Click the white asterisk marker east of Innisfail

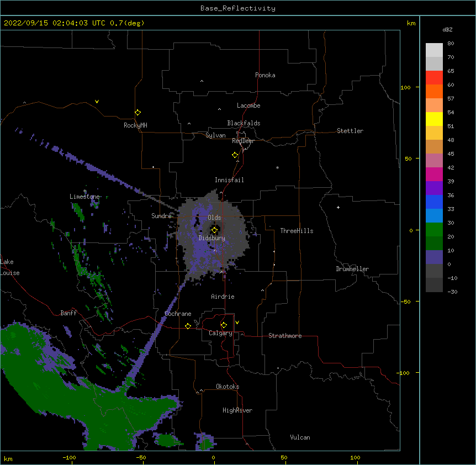click(x=277, y=167)
